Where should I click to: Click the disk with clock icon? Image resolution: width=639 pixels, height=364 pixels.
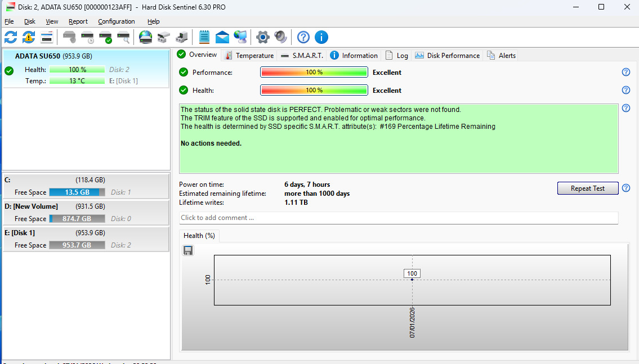(87, 38)
